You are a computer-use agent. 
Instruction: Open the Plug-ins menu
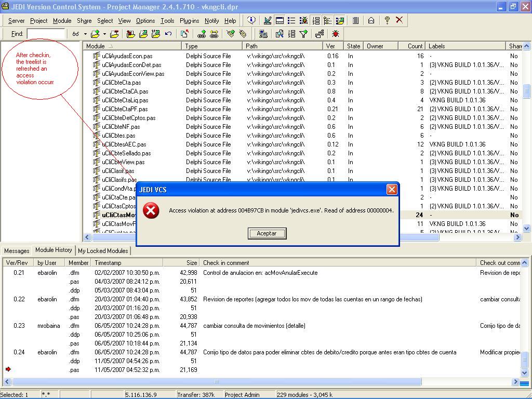189,21
